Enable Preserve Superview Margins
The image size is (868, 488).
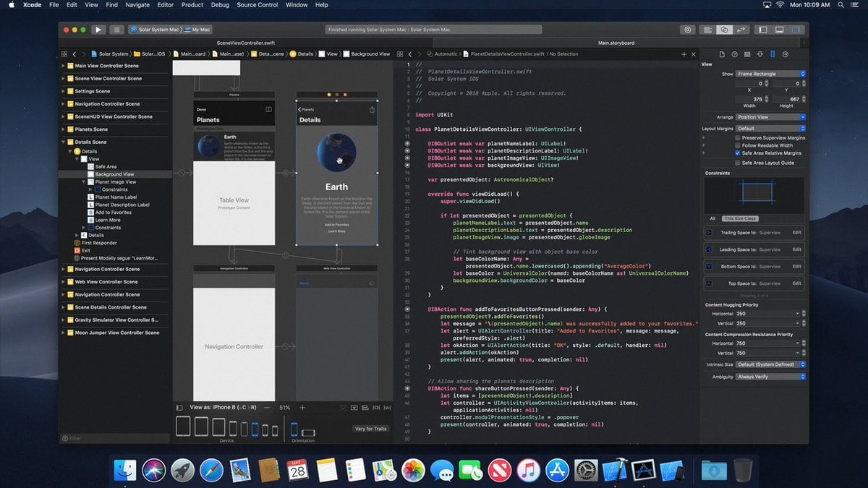pos(737,137)
